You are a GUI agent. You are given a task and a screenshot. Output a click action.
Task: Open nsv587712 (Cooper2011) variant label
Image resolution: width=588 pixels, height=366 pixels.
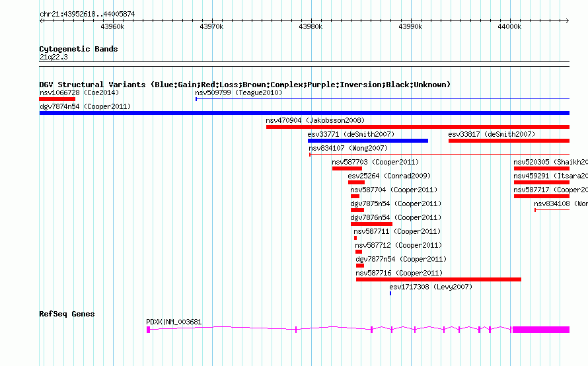coord(398,245)
